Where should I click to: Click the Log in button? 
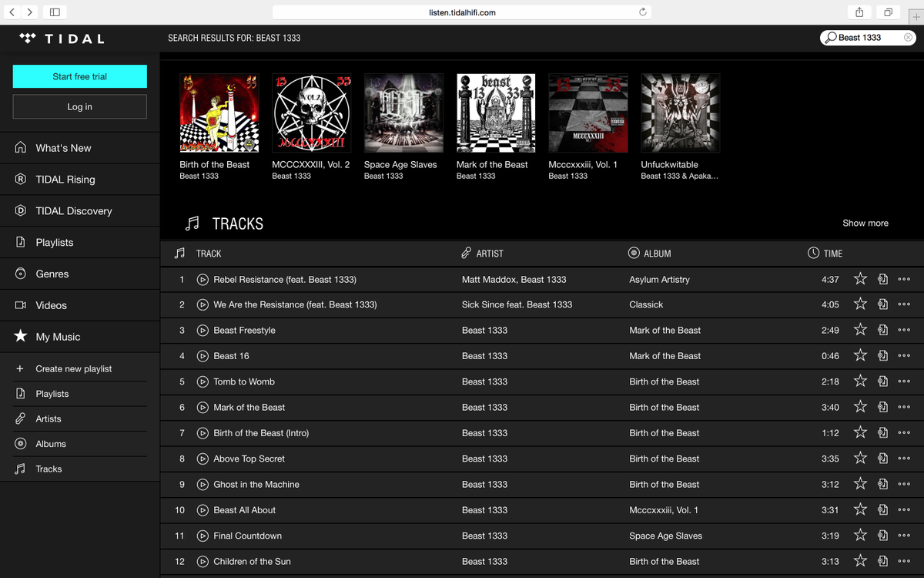tap(79, 106)
